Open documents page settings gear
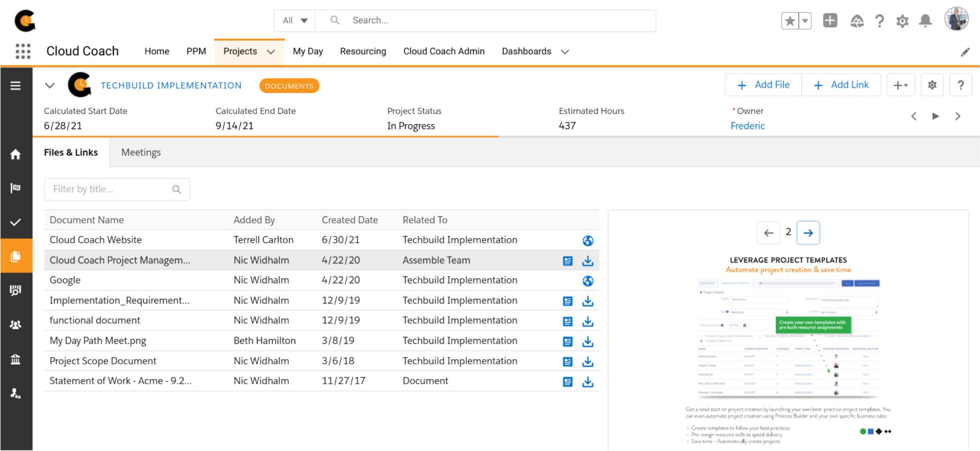The height and width of the screenshot is (451, 980). [932, 85]
